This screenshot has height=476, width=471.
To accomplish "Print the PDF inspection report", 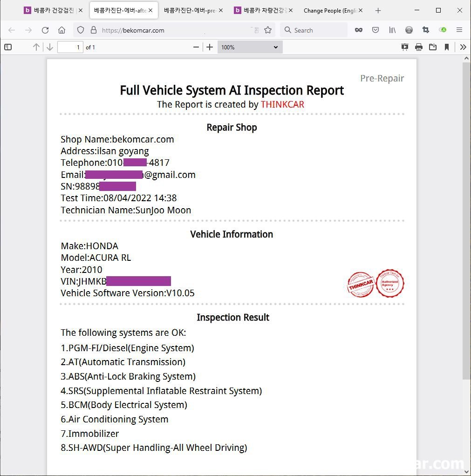I will pos(419,47).
